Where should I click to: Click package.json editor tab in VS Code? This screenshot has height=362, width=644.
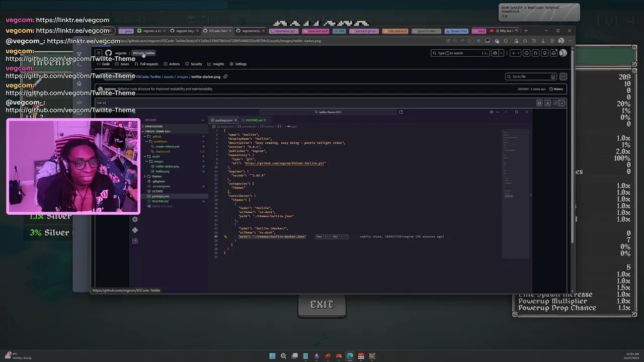[224, 120]
